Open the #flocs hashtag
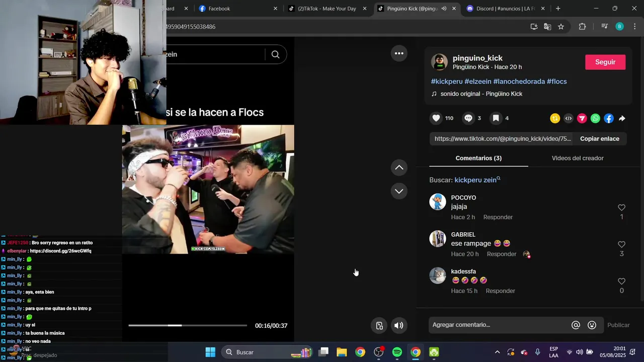 click(x=557, y=81)
